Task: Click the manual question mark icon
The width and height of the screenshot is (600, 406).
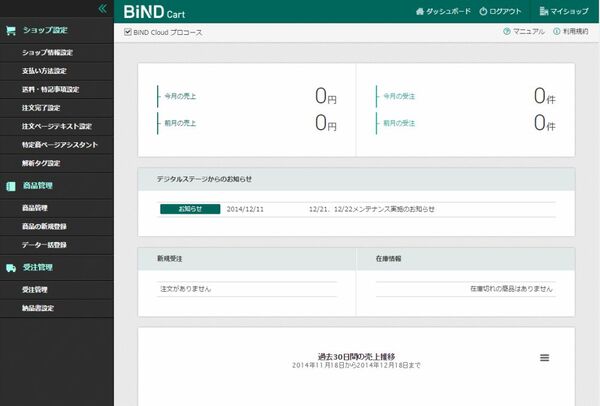Action: coord(507,31)
